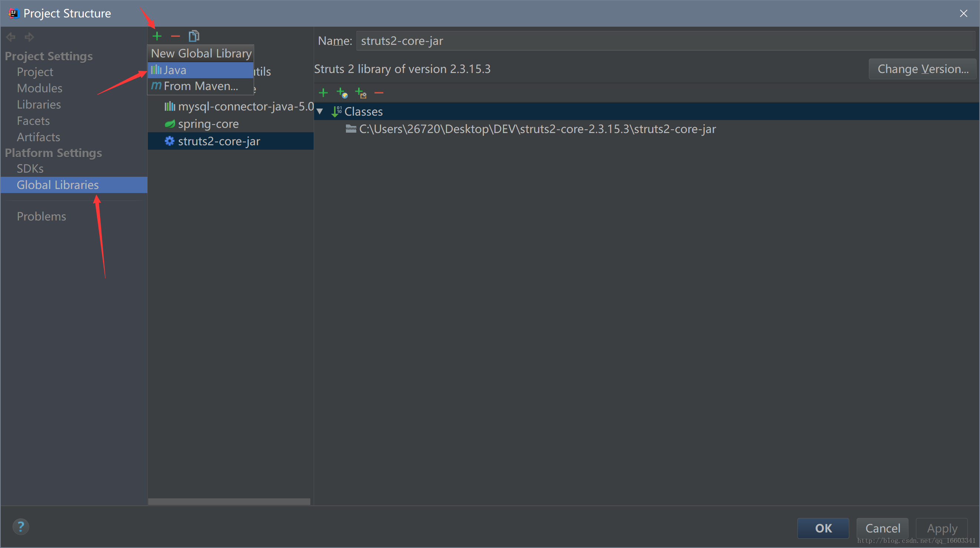The image size is (980, 548).
Task: Remove selected library with red minus icon
Action: click(x=176, y=36)
